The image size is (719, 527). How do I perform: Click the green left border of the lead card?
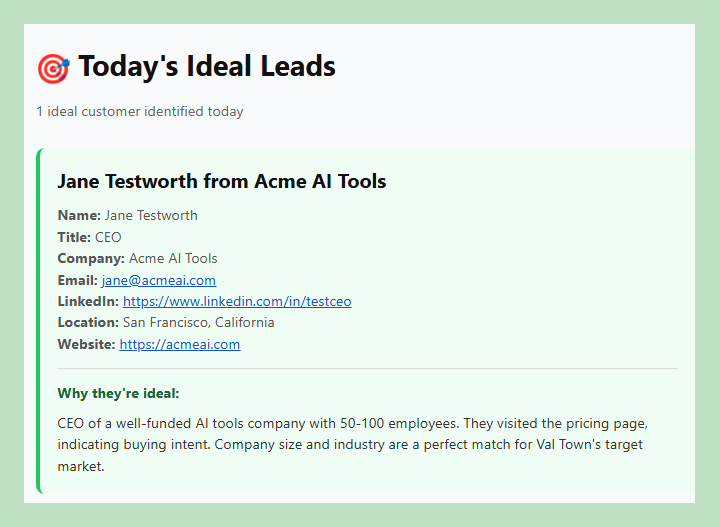(39, 320)
